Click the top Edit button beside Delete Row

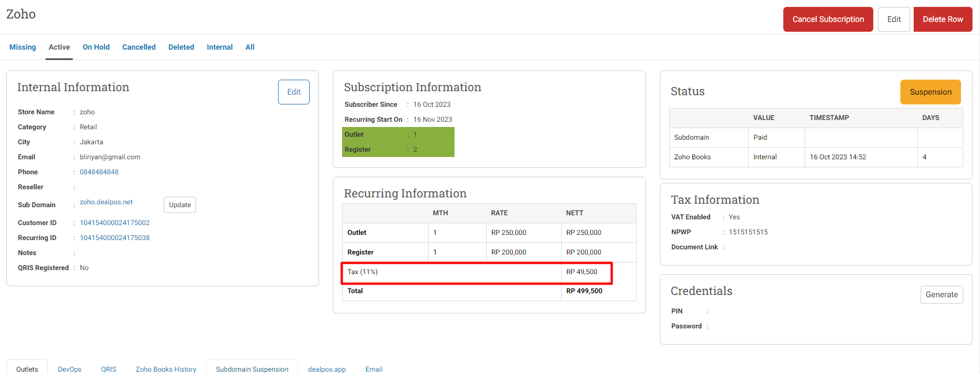coord(894,19)
